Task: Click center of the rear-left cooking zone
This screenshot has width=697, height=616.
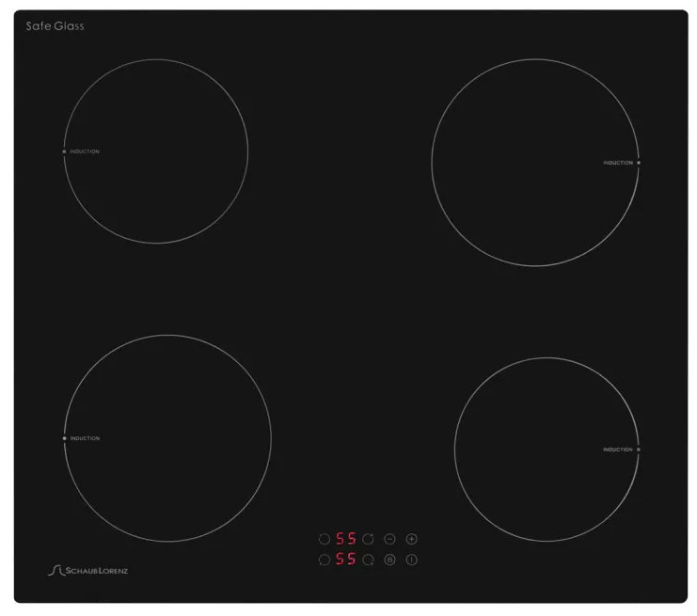Action: (155, 150)
